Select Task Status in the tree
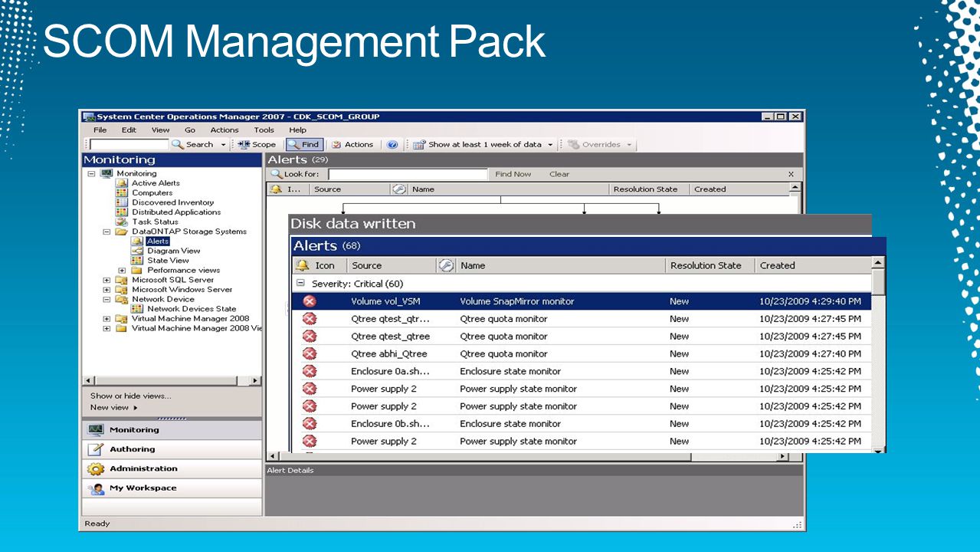The height and width of the screenshot is (552, 980). pos(155,222)
